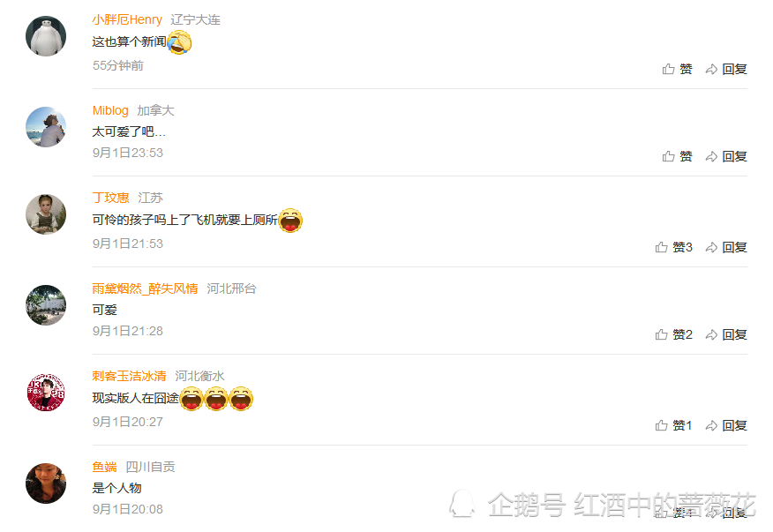
Task: Click 丁玟惠's portrait avatar thumbnail
Action: coord(46,214)
